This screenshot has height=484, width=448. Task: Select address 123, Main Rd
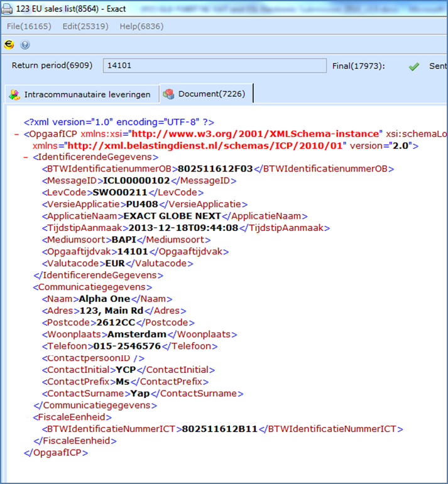coord(112,311)
